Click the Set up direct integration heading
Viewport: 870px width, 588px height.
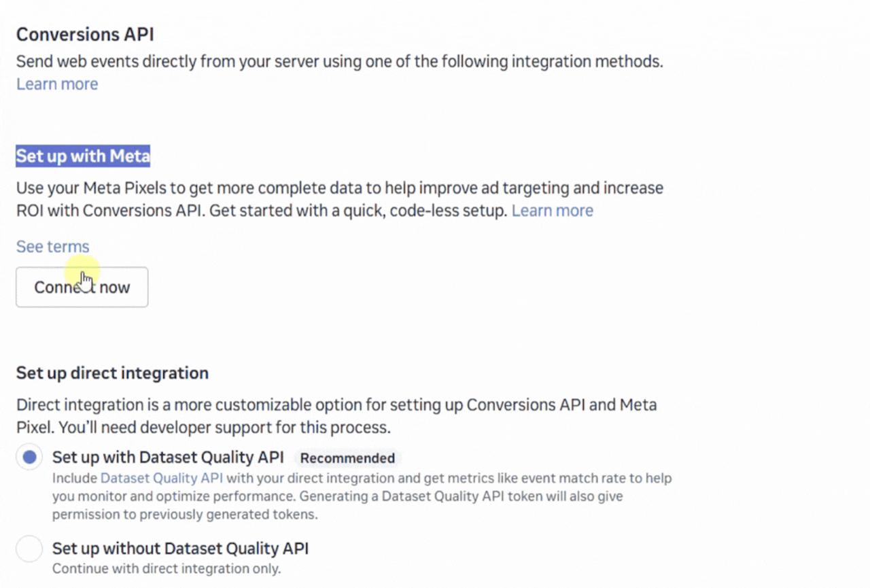[x=112, y=373]
